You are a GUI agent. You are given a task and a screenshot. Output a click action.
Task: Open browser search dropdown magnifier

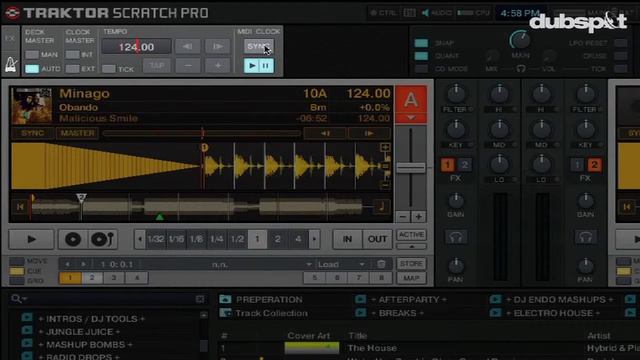click(18, 299)
